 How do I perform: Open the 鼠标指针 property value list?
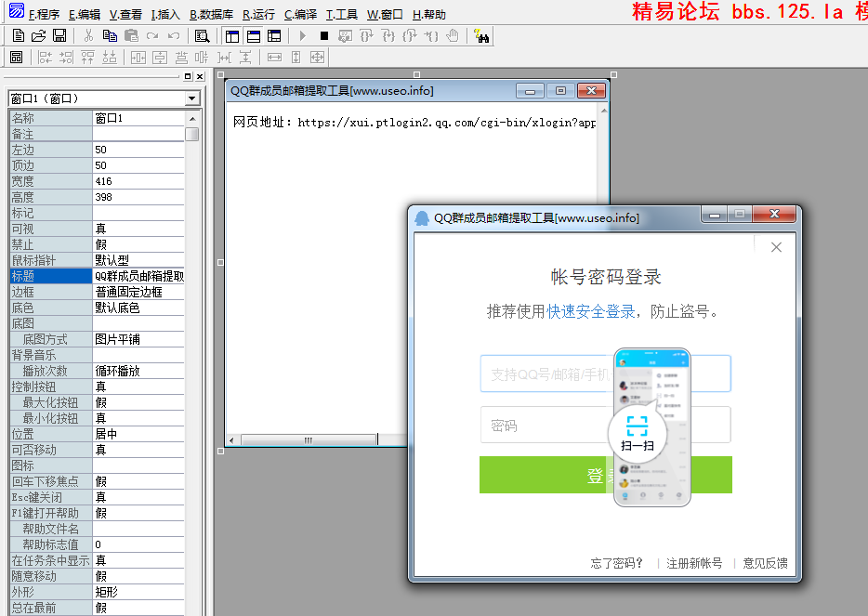pos(138,260)
